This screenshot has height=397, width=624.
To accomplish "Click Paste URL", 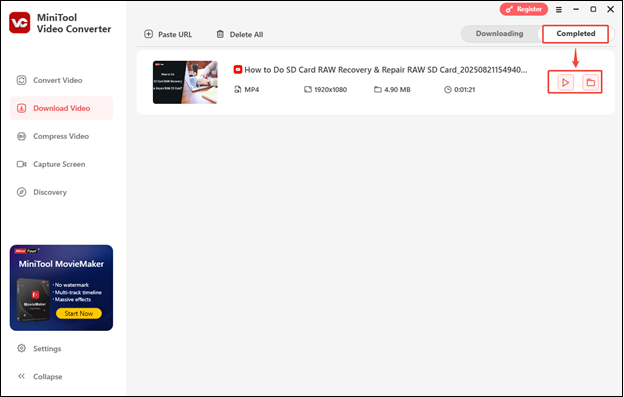I will click(x=168, y=34).
